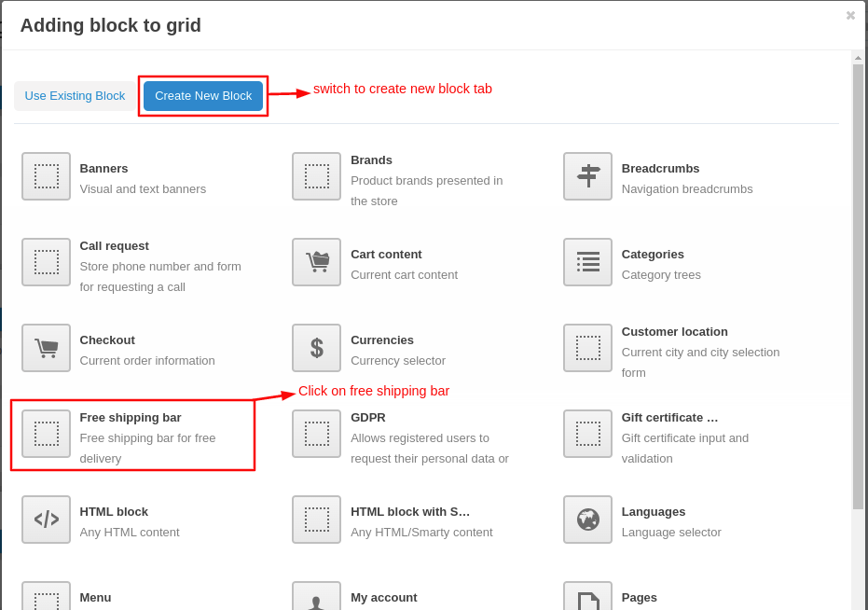Click 'Current order information' description
The width and height of the screenshot is (868, 610).
point(147,361)
